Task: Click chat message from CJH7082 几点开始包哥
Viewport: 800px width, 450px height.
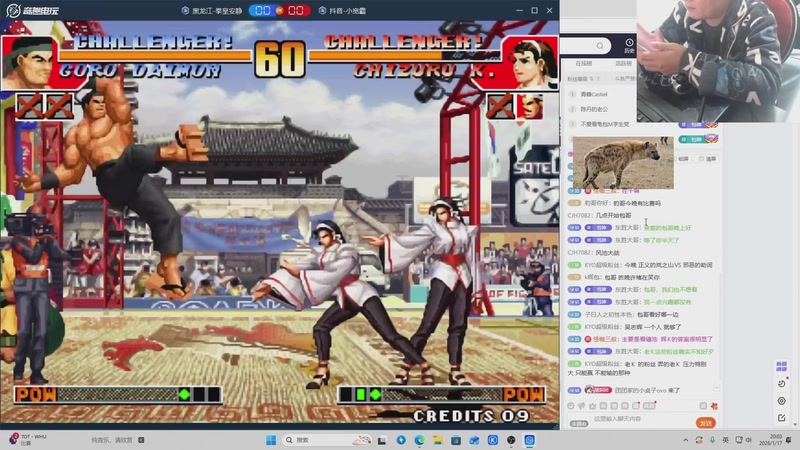Action: [x=599, y=215]
